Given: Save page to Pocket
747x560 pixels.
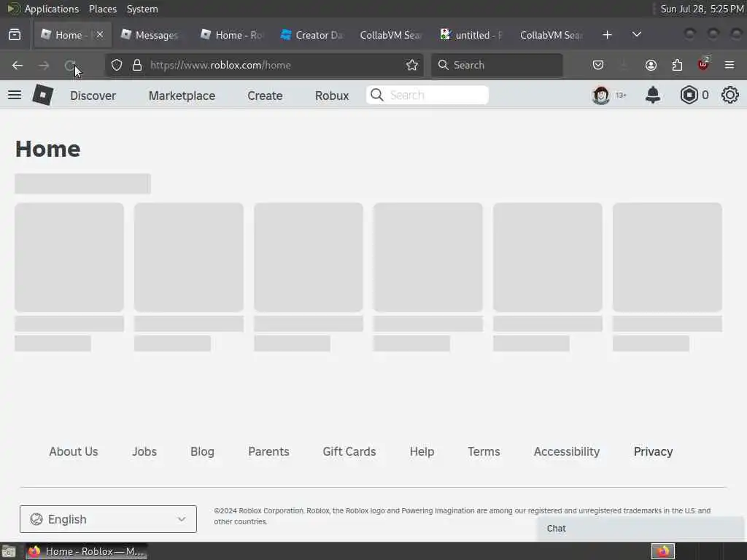Looking at the screenshot, I should pos(598,65).
